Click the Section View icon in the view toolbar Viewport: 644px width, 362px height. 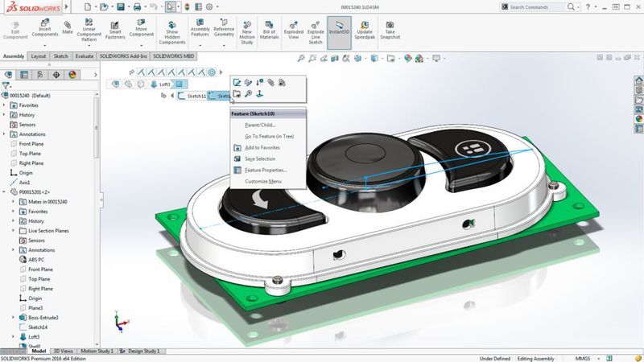(x=335, y=59)
